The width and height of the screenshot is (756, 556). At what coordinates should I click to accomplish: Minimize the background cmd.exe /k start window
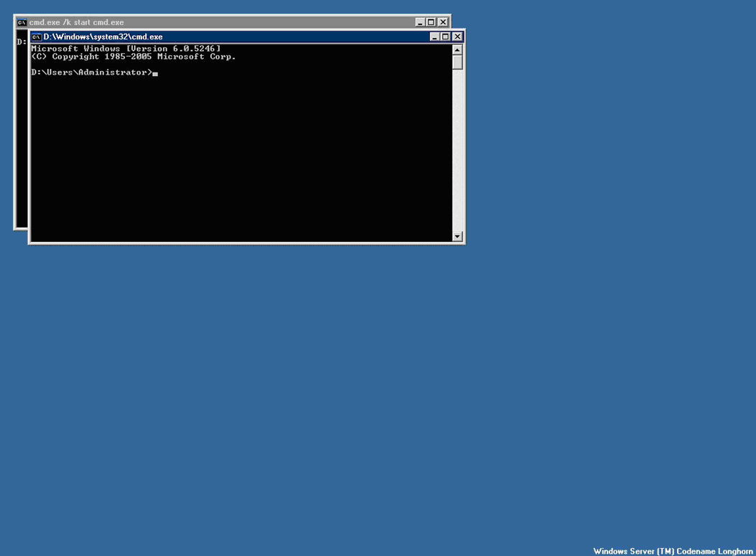(x=420, y=22)
